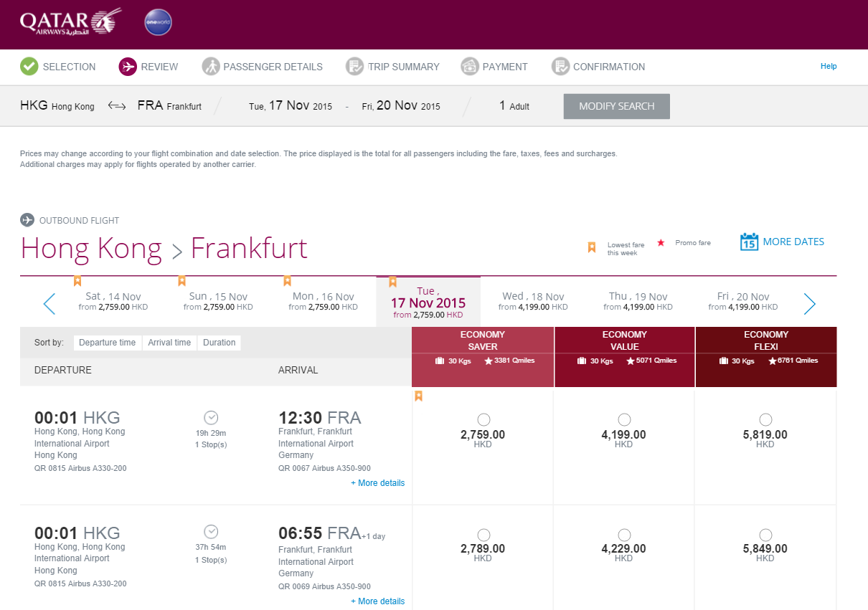Switch to Sat, 14 Nov date tab

pyautogui.click(x=113, y=301)
